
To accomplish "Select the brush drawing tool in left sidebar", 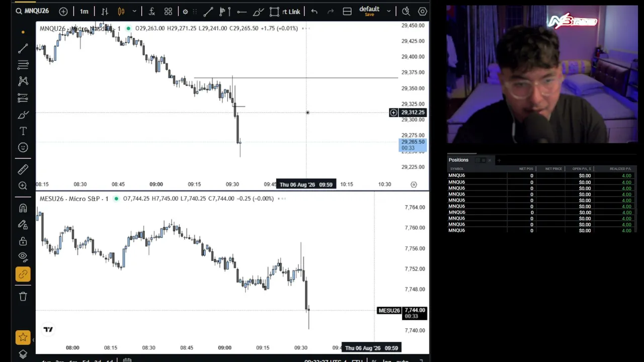I will point(23,115).
